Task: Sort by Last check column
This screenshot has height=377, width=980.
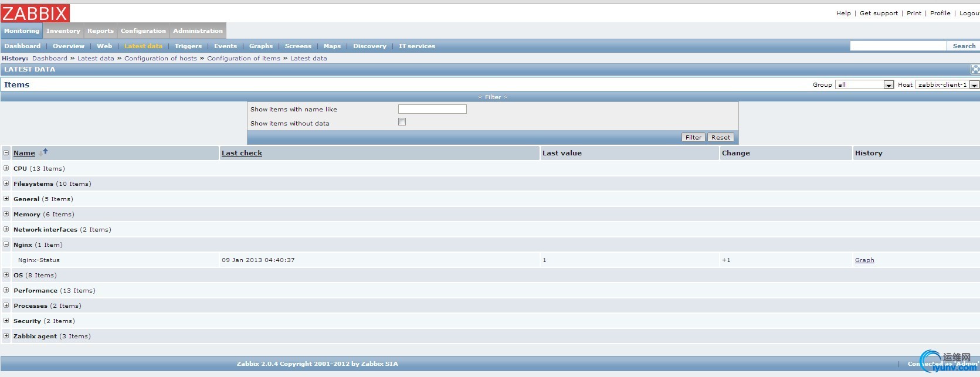Action: click(242, 152)
